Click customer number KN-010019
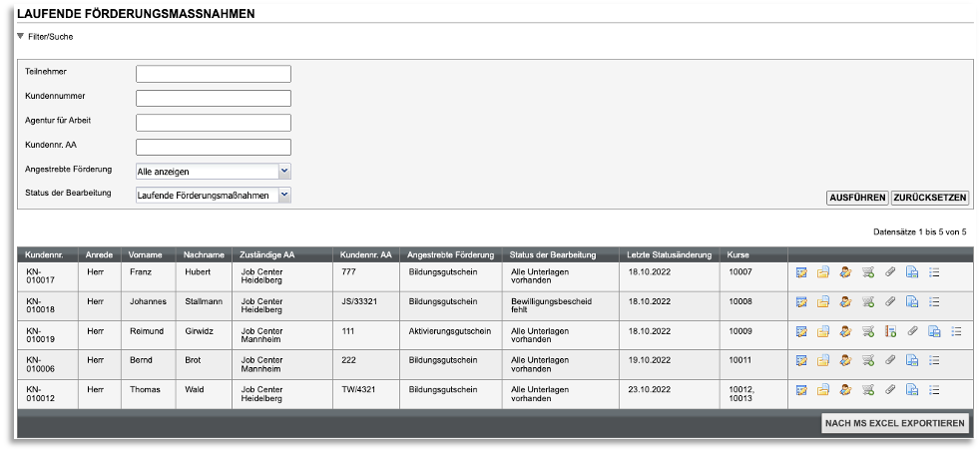The height and width of the screenshot is (453, 980). (x=41, y=335)
